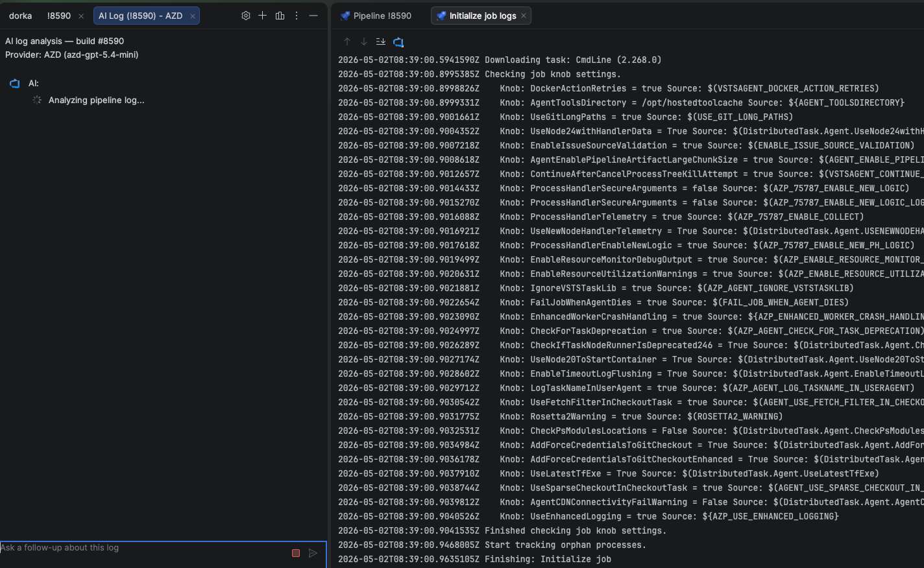Click the Knob: UseNode24withHandlerData log line

[x=631, y=131]
